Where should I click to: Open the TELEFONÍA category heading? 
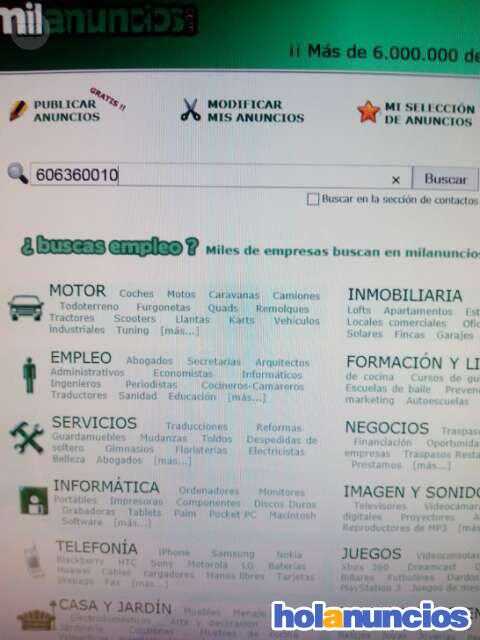tap(97, 548)
